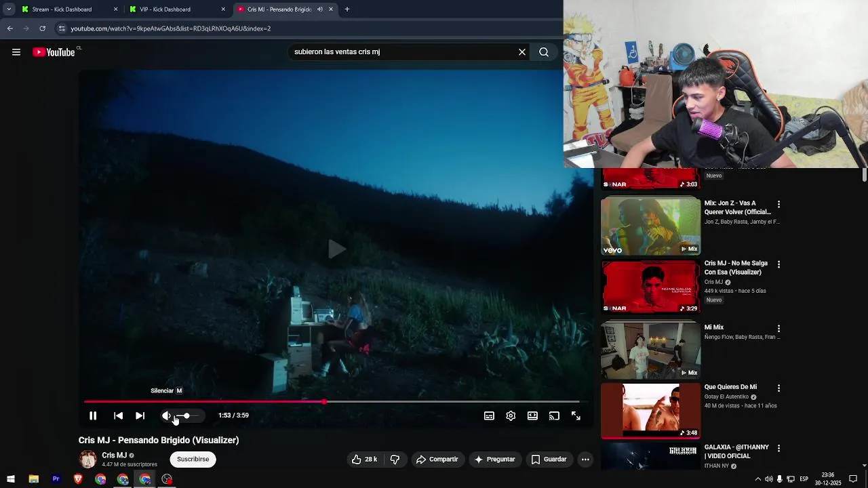Open File Explorer from taskbar
Image resolution: width=868 pixels, height=488 pixels.
click(33, 479)
